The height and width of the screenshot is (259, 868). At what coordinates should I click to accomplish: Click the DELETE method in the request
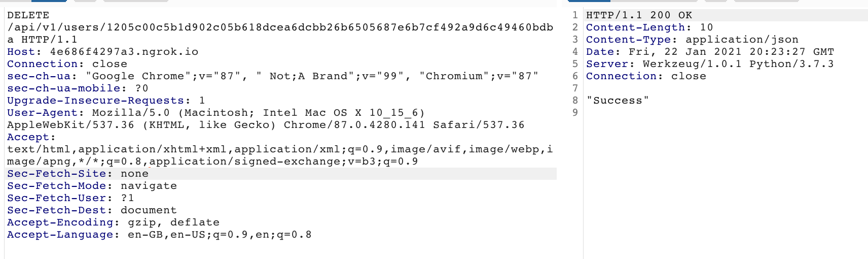28,15
